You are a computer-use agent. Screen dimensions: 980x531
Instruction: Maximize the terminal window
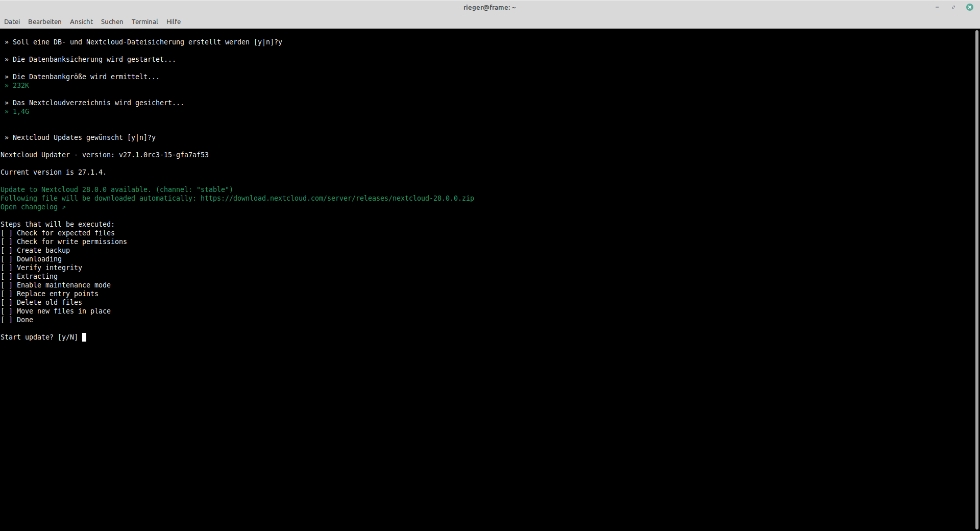(953, 7)
